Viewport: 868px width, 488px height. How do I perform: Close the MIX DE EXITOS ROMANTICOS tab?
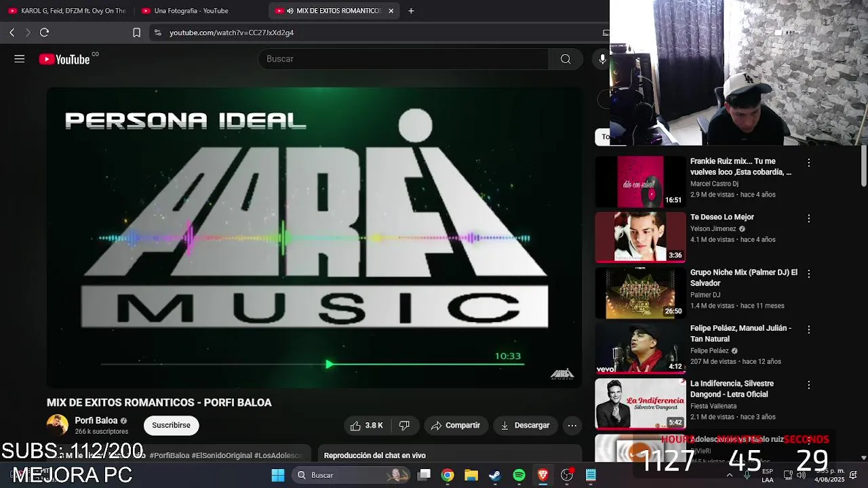tap(391, 11)
